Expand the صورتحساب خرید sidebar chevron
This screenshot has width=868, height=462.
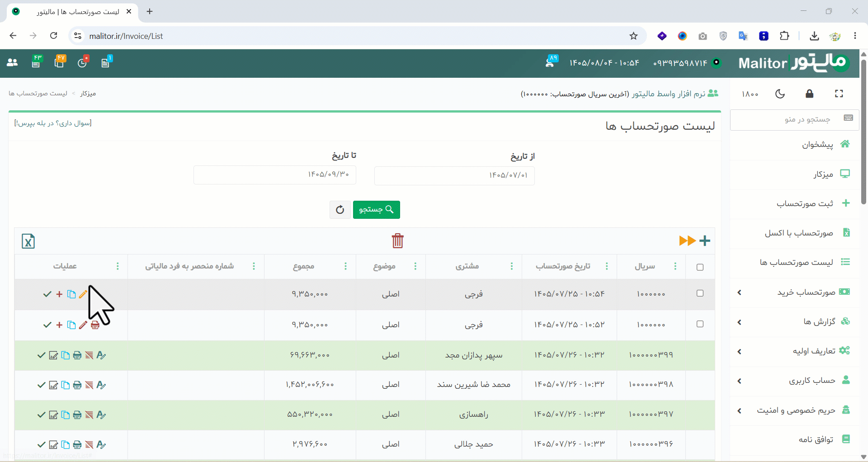click(740, 292)
